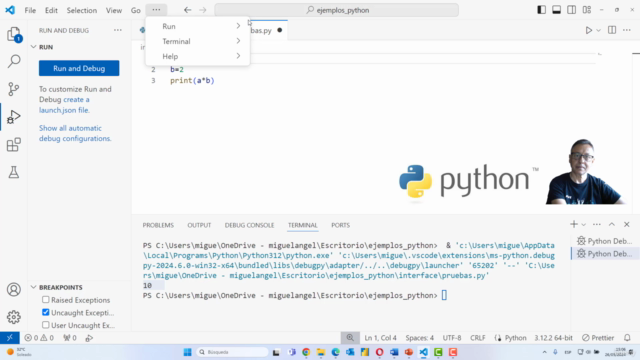Open the Go menu
Screen dimensions: 640x360
(136, 10)
